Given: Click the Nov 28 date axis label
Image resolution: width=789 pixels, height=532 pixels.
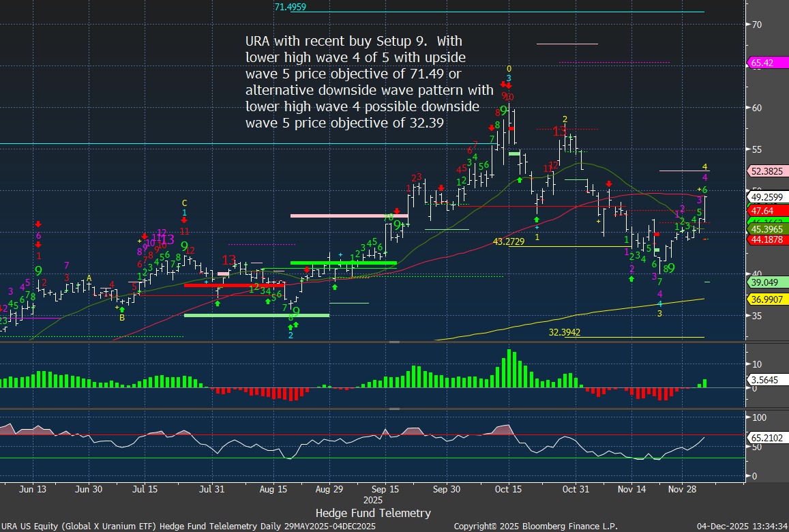Looking at the screenshot, I should pos(682,489).
